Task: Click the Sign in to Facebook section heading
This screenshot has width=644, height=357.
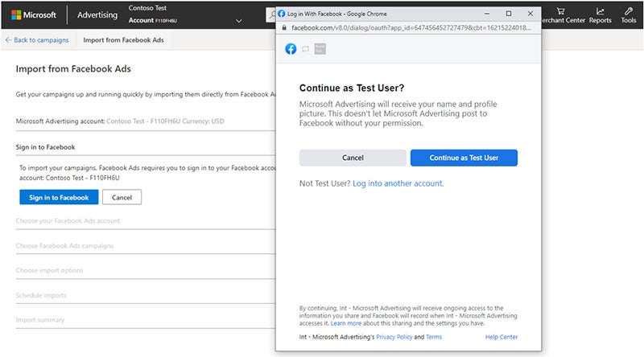Action: (45, 147)
